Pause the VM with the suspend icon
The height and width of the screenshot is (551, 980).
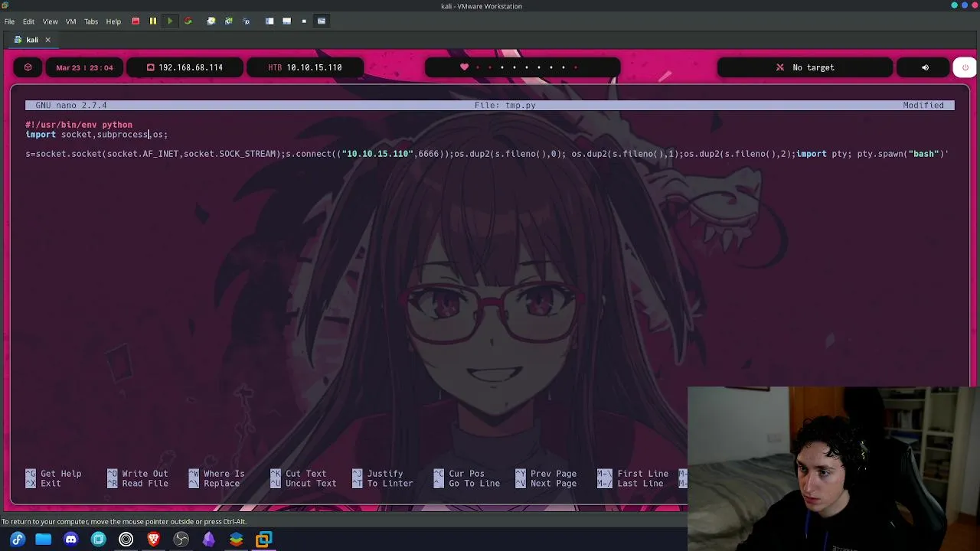[x=152, y=21]
